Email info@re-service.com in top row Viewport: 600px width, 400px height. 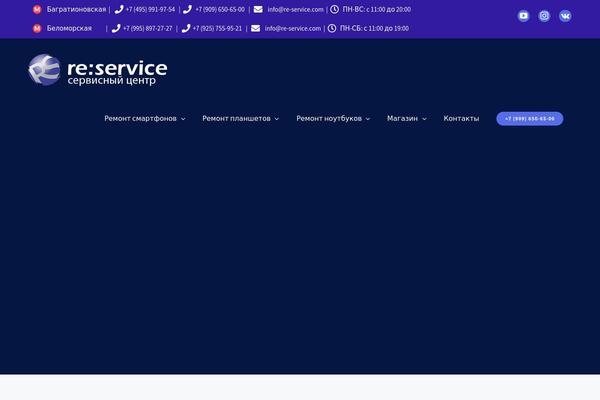tap(295, 10)
